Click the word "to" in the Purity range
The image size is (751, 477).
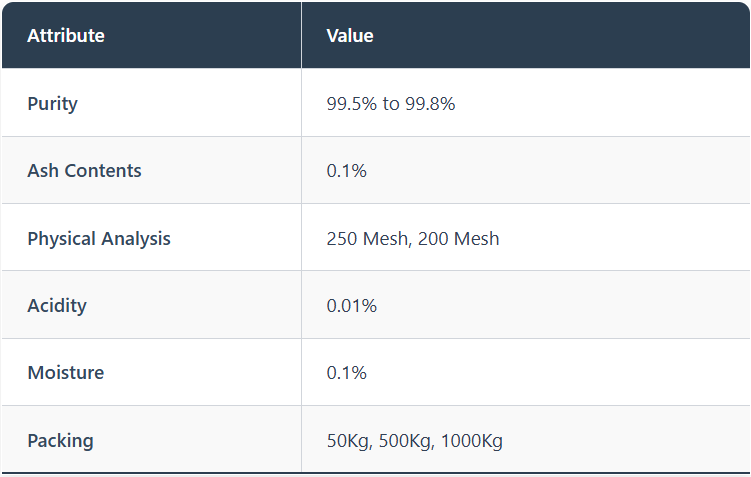391,103
